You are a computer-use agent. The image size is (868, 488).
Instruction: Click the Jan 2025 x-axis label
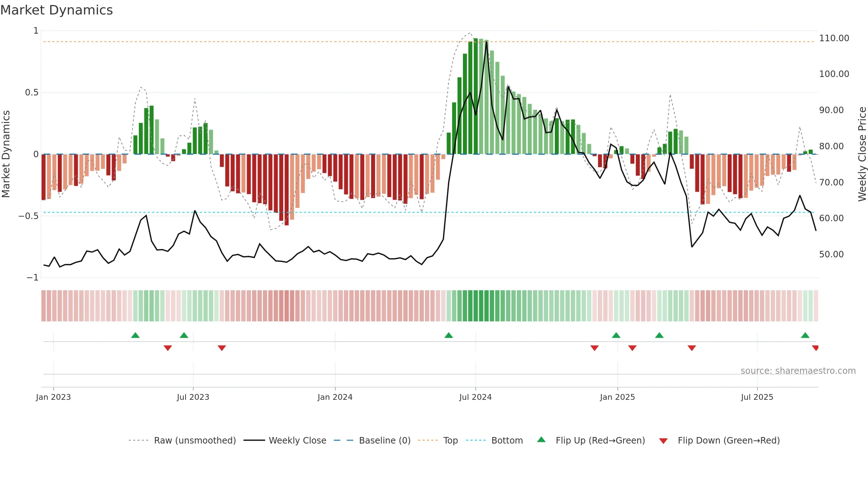coord(617,397)
